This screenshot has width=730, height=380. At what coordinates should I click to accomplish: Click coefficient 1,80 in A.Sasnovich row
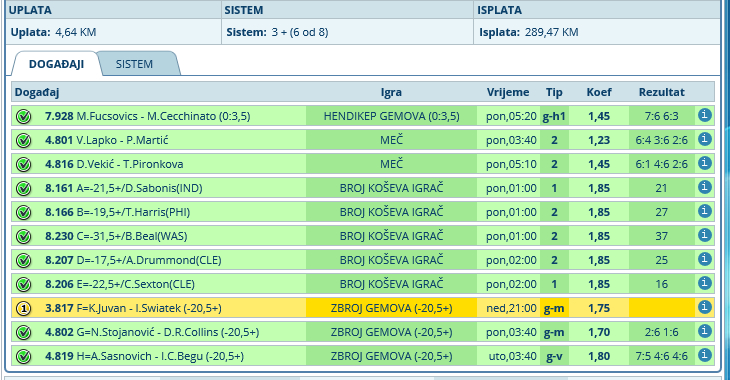tap(599, 356)
